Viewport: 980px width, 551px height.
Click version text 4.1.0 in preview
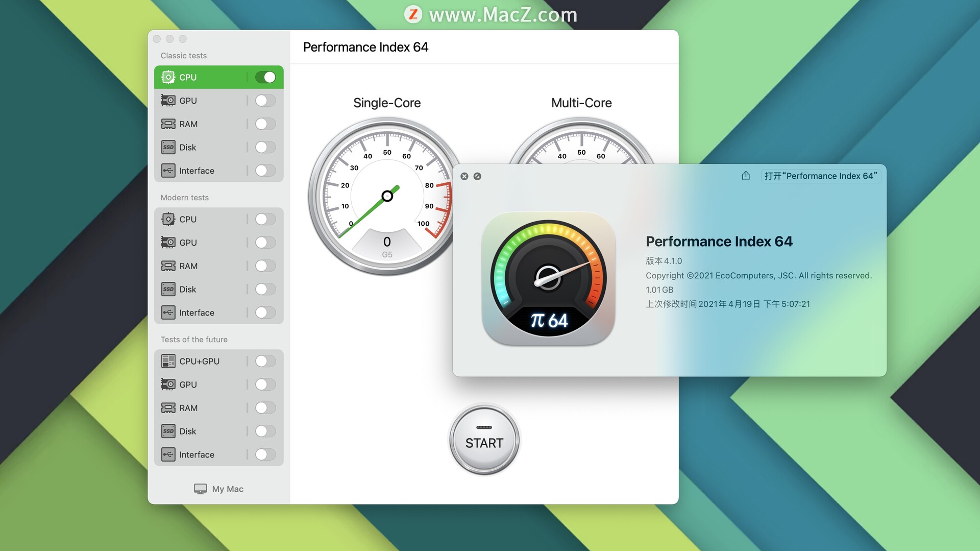pos(664,260)
